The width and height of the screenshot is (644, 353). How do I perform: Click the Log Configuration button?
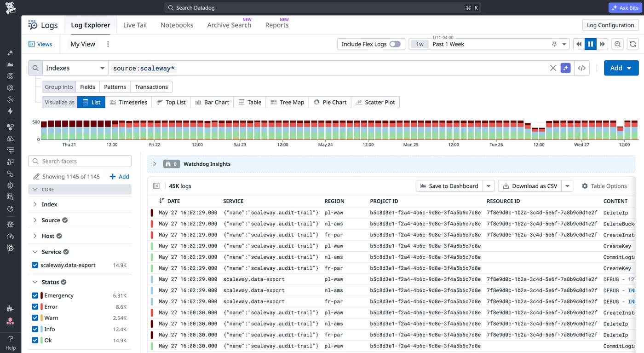[610, 25]
